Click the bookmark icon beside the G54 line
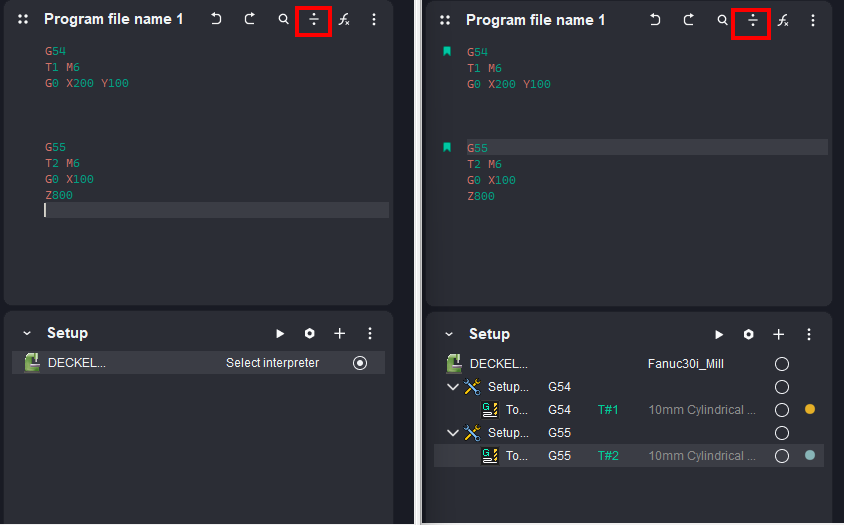The height and width of the screenshot is (525, 844). pos(447,52)
